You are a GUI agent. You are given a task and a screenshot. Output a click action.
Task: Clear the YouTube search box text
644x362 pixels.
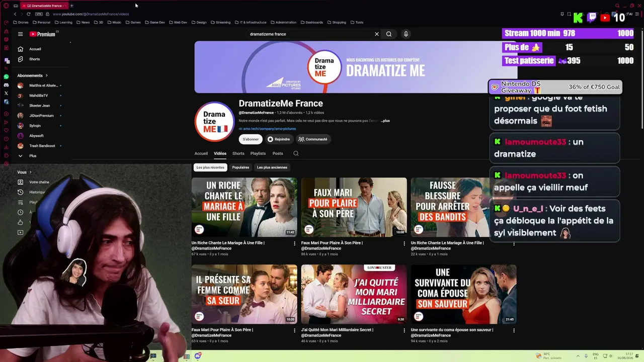(x=376, y=34)
